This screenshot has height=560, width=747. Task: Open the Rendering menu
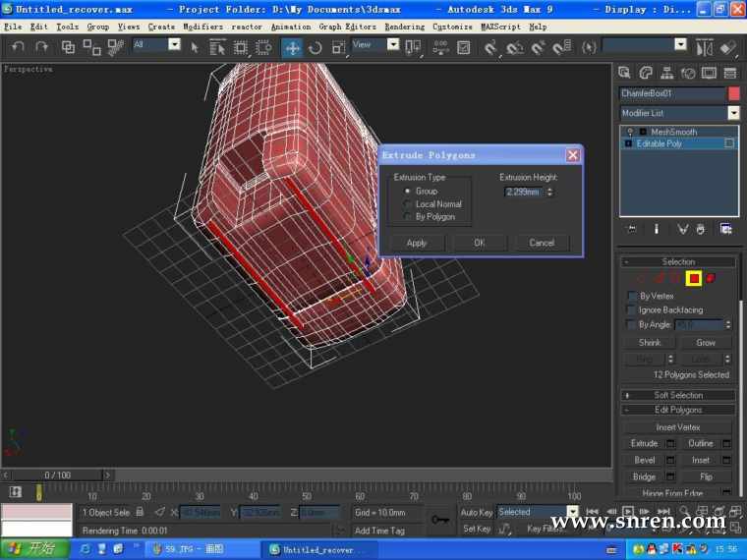pyautogui.click(x=404, y=27)
